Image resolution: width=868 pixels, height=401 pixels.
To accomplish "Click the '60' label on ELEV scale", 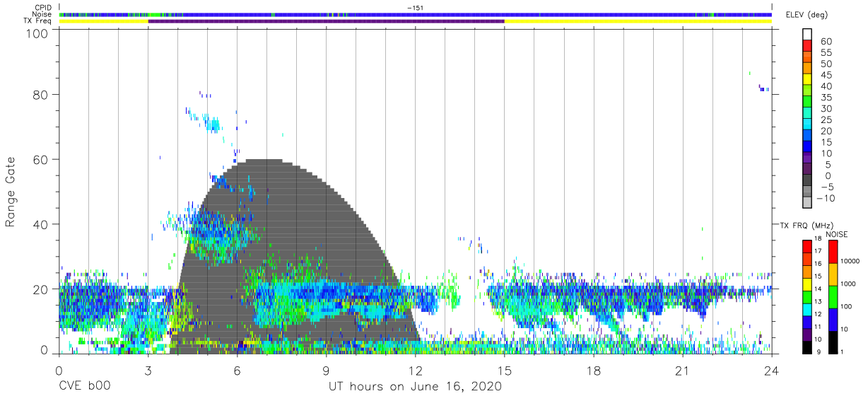I will point(826,41).
